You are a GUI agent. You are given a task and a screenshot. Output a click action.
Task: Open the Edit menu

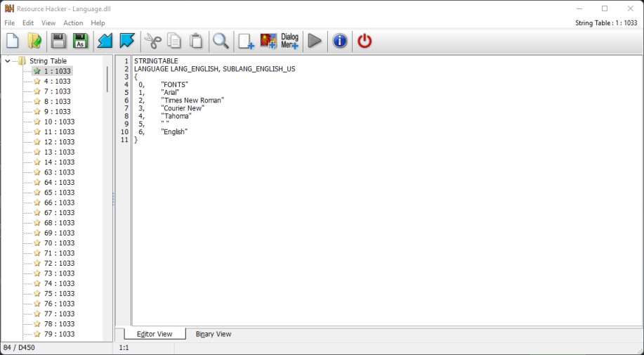click(28, 23)
